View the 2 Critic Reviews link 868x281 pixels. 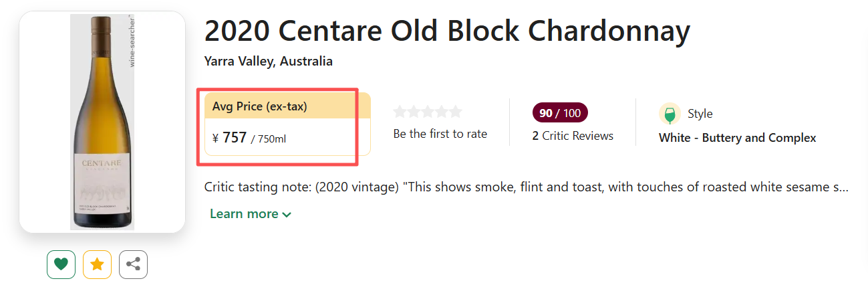(x=573, y=136)
